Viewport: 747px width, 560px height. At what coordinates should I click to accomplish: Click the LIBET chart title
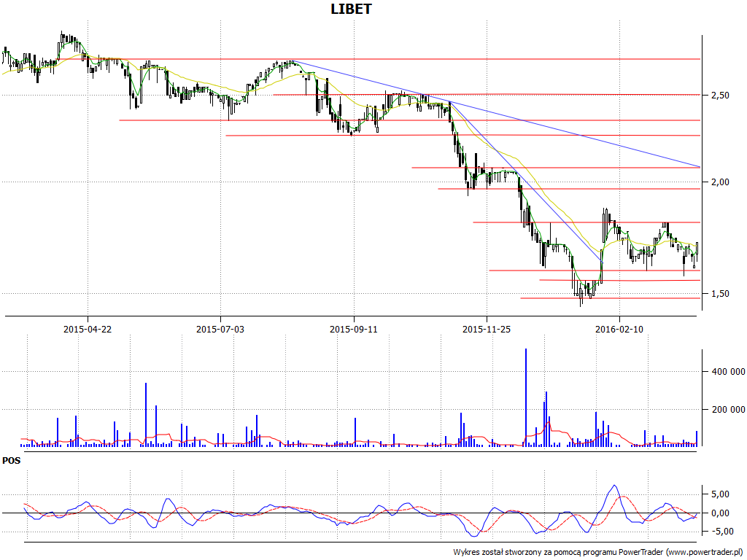point(351,9)
